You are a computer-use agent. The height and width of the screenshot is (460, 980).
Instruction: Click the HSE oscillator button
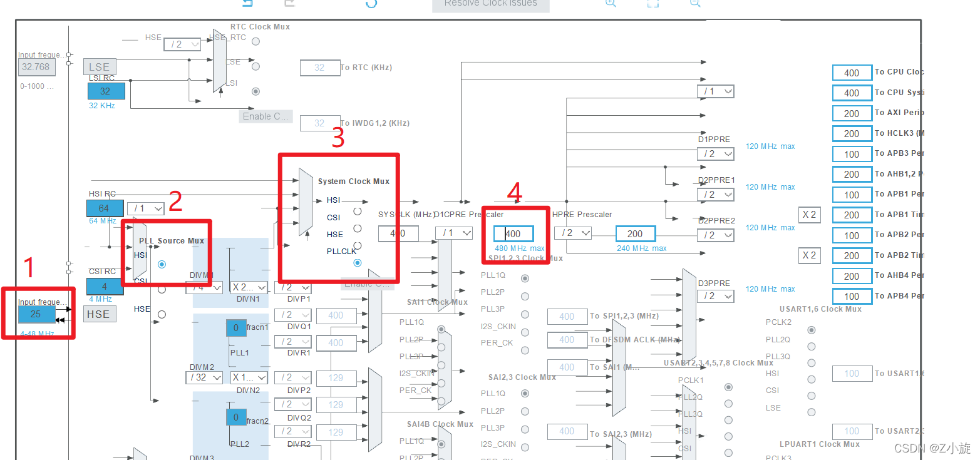click(x=98, y=314)
